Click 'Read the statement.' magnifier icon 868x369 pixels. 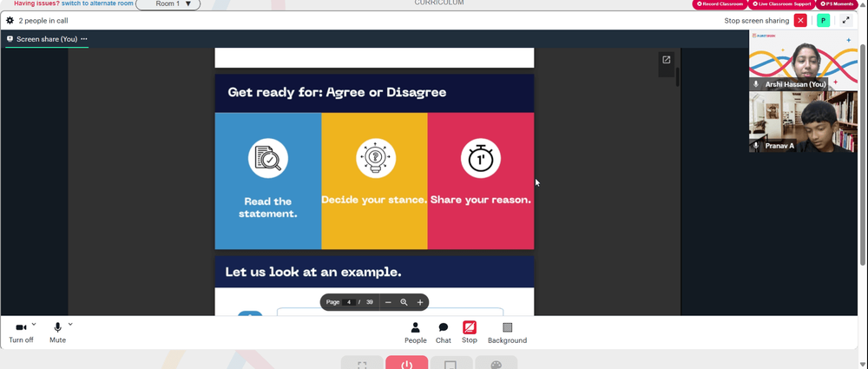tap(268, 159)
